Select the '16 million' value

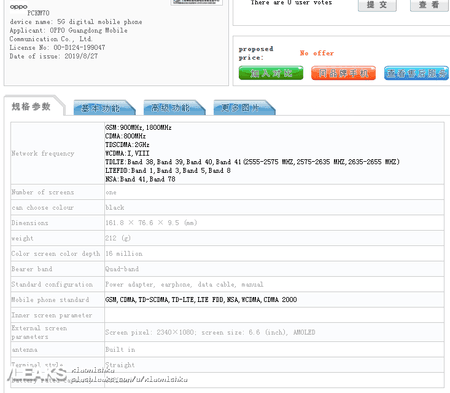[x=124, y=254]
